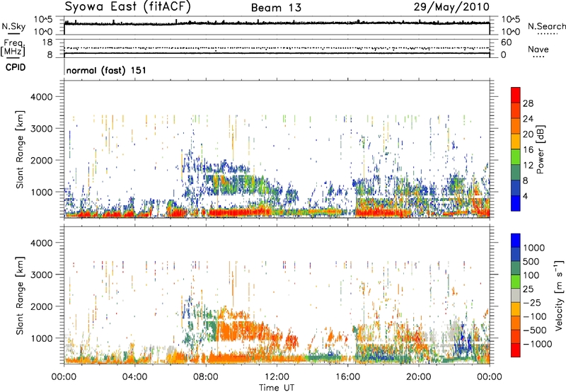Viewport: 566px width, 392px height.
Task: Pick Velocity colorbar segment between -500 and -1000
Action: pos(516,336)
